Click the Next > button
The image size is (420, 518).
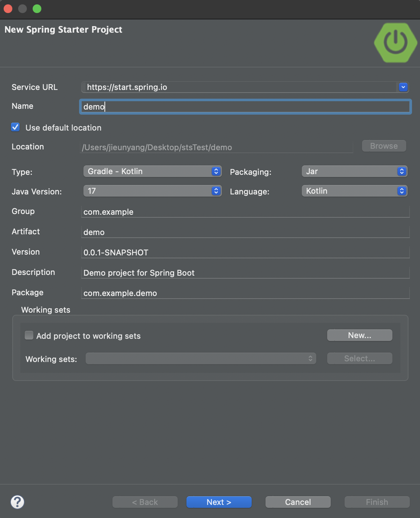(219, 502)
